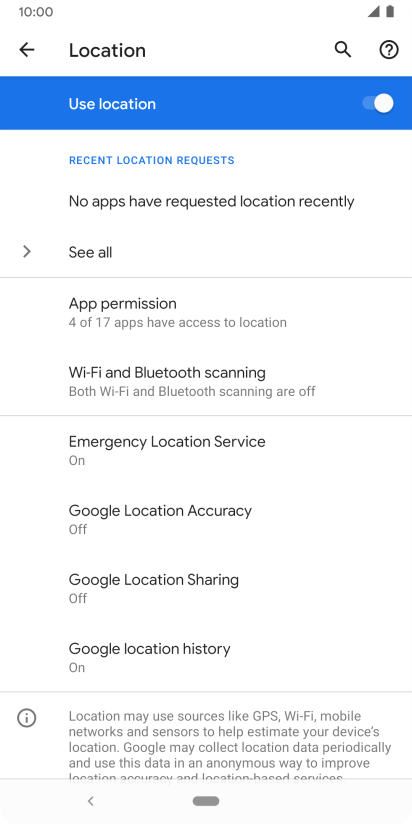Tap the status bar clock

coord(36,12)
